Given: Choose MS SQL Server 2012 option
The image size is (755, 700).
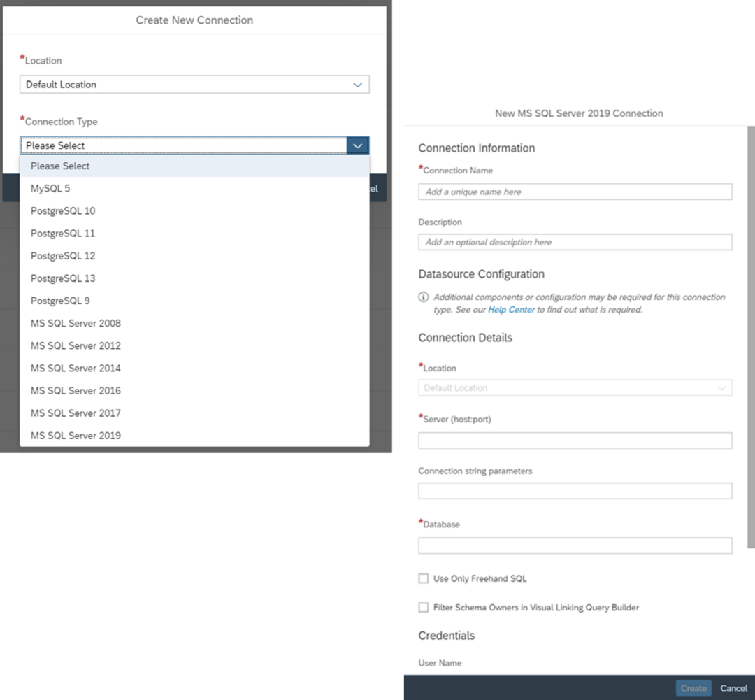Looking at the screenshot, I should tap(194, 346).
